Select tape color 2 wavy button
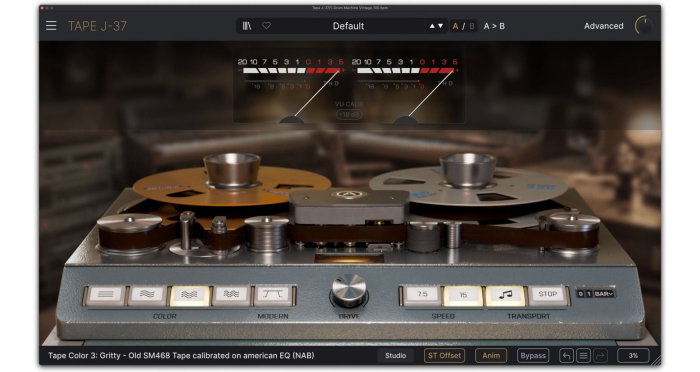This screenshot has height=372, width=700. pos(147,295)
